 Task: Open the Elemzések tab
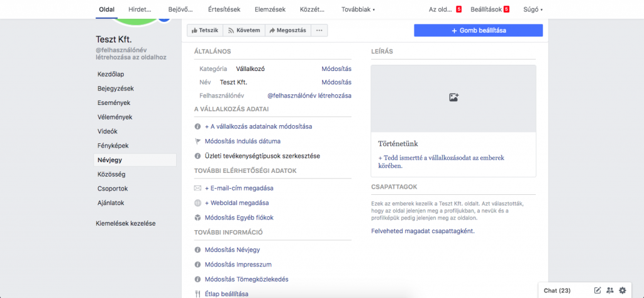point(270,9)
